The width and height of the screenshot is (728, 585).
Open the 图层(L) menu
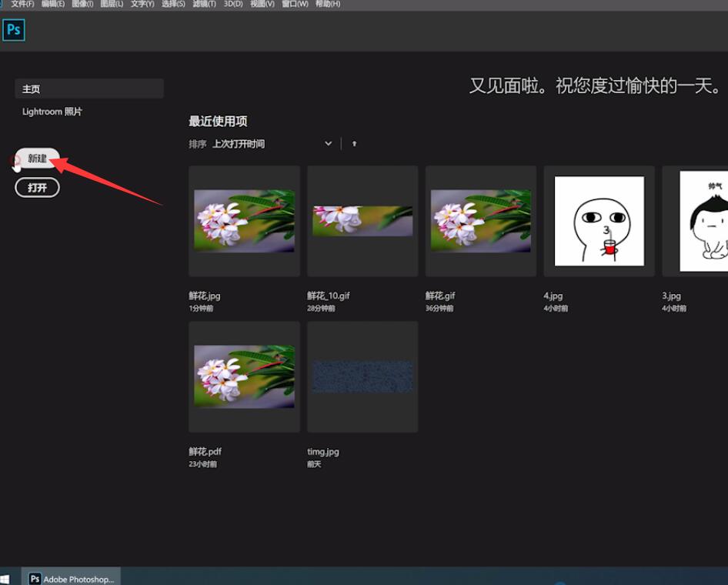pos(112,4)
